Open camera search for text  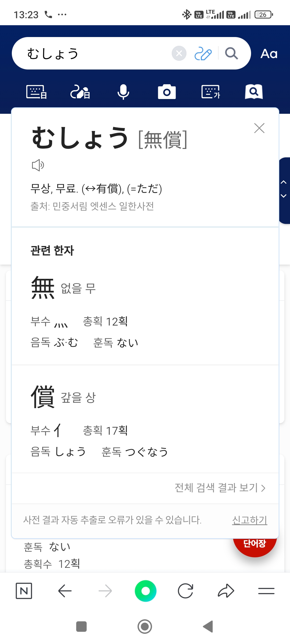(167, 92)
